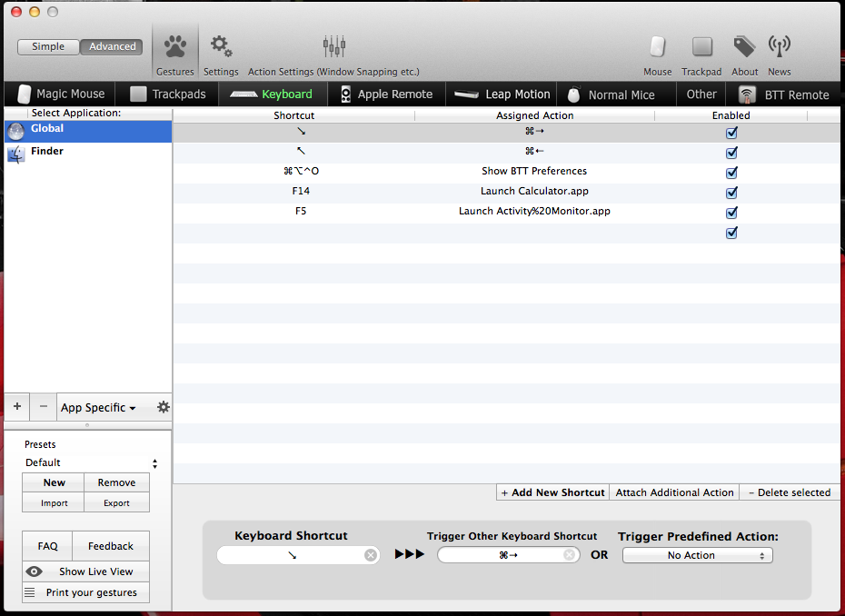This screenshot has height=616, width=845.
Task: Open the News antenna icon
Action: tap(780, 47)
